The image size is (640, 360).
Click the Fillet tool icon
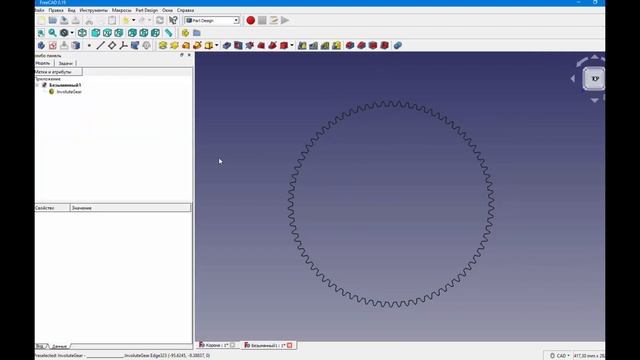coord(350,45)
